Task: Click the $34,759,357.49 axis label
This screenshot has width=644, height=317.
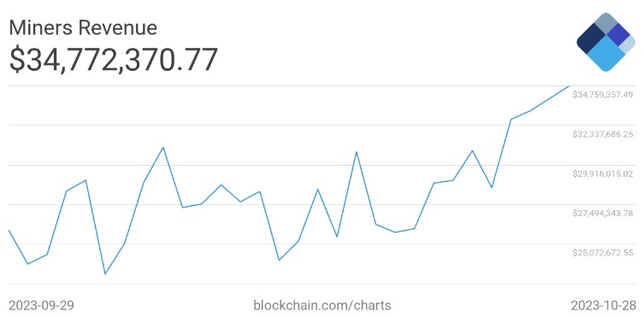Action: pos(603,95)
